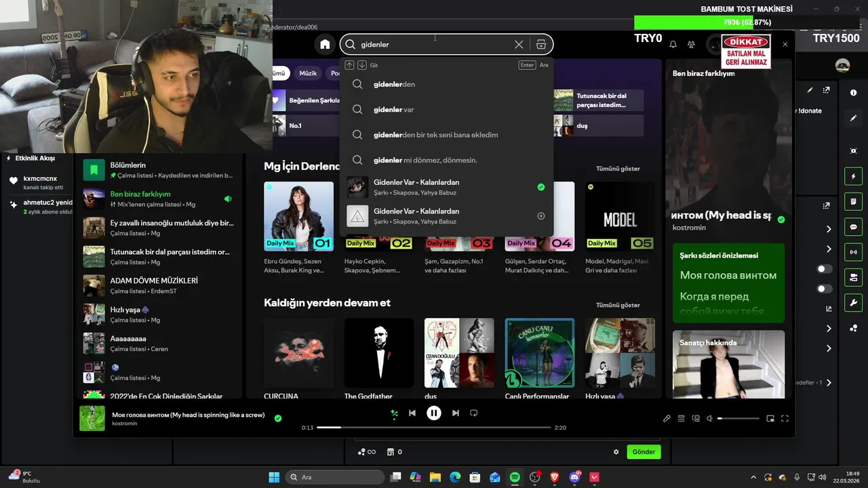Pause the current song

434,413
